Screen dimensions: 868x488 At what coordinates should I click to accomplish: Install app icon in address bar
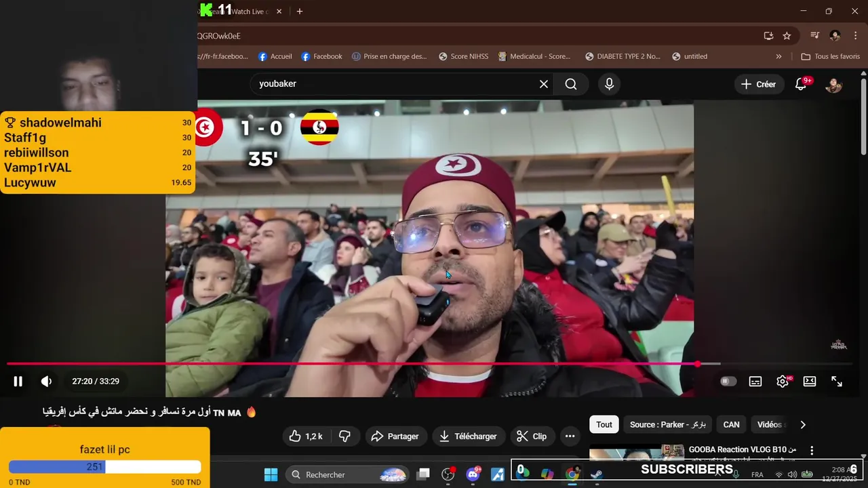(x=768, y=36)
